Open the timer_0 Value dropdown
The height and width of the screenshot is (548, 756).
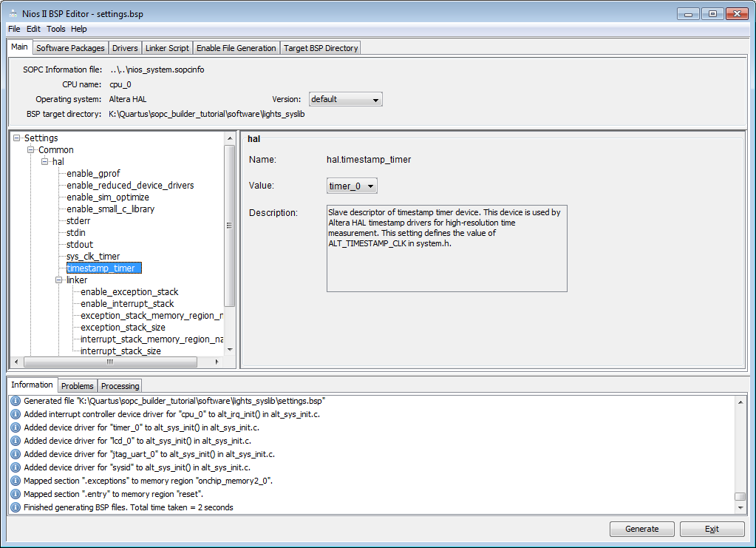(x=352, y=186)
